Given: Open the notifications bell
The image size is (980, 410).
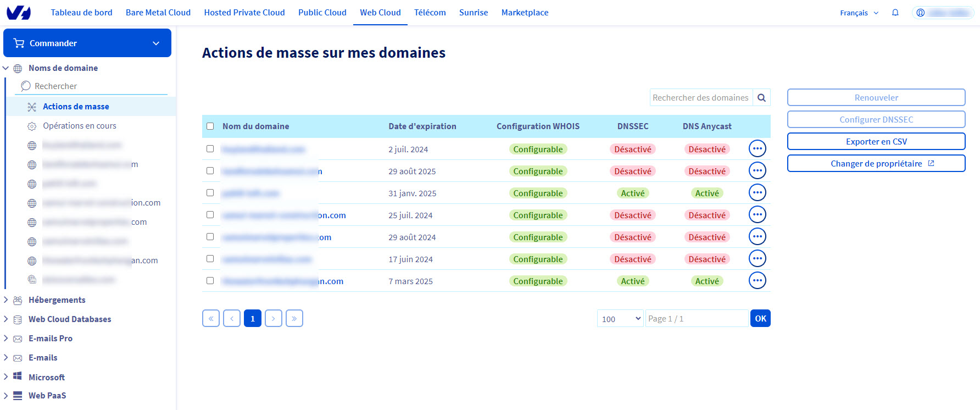Looking at the screenshot, I should tap(895, 13).
